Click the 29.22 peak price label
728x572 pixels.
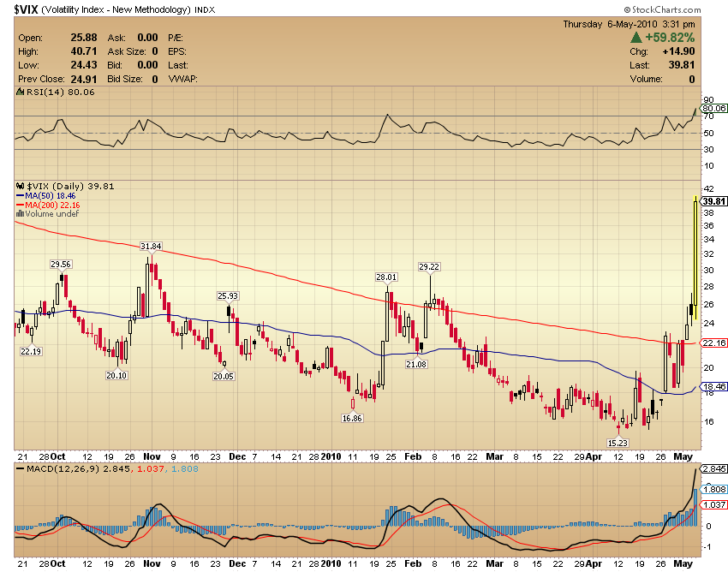pyautogui.click(x=429, y=266)
